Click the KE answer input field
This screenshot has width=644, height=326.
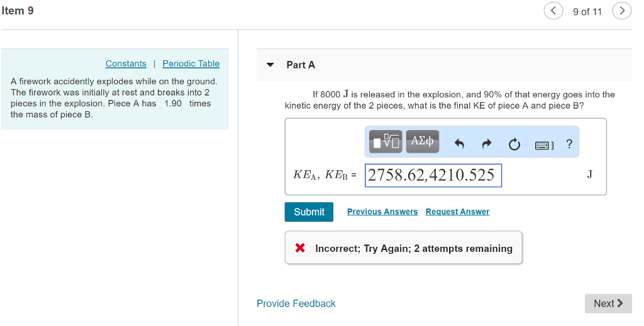pos(433,175)
